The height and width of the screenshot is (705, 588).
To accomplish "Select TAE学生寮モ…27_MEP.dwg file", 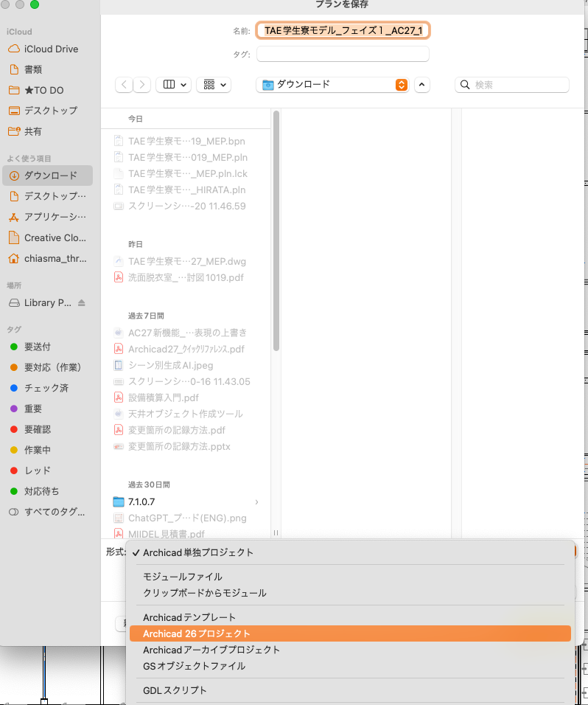I will [x=186, y=261].
